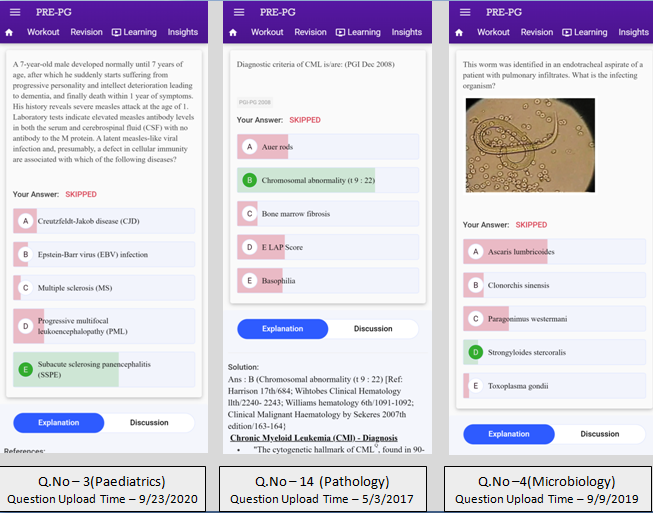Select option E Subacute sclerosing panencephalitis
Image resolution: width=653 pixels, height=513 pixels.
click(x=104, y=369)
